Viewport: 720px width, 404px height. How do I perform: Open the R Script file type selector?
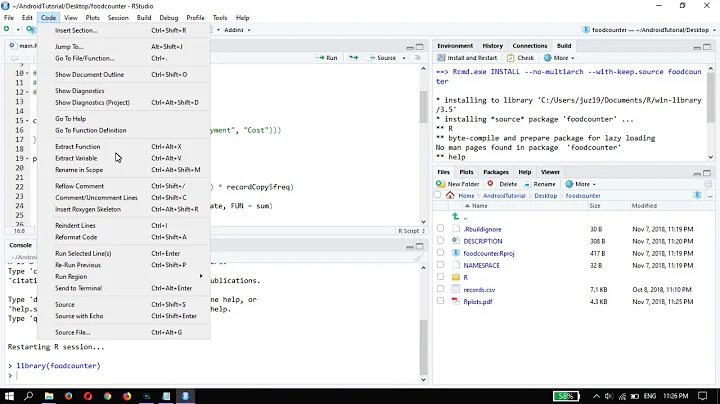(411, 231)
